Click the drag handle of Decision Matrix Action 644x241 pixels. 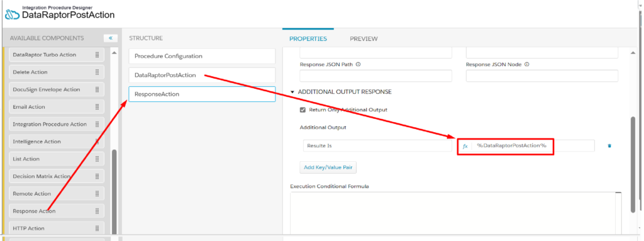[97, 176]
